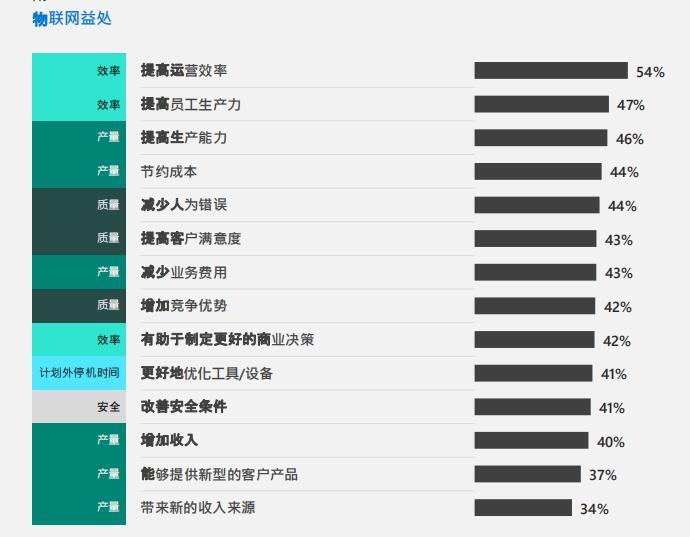Click the 物联网益处 chart title
Screen dimensions: 690x537
[72, 19]
